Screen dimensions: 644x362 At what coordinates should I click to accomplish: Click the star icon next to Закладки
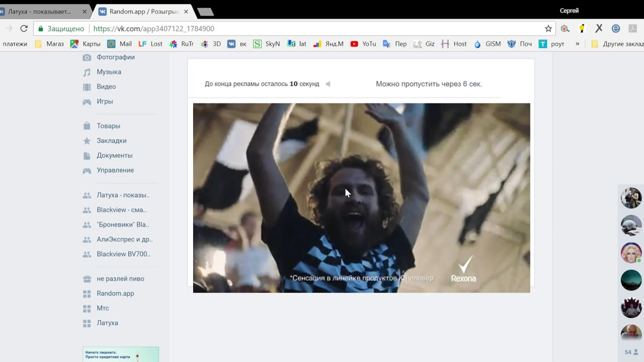click(87, 141)
